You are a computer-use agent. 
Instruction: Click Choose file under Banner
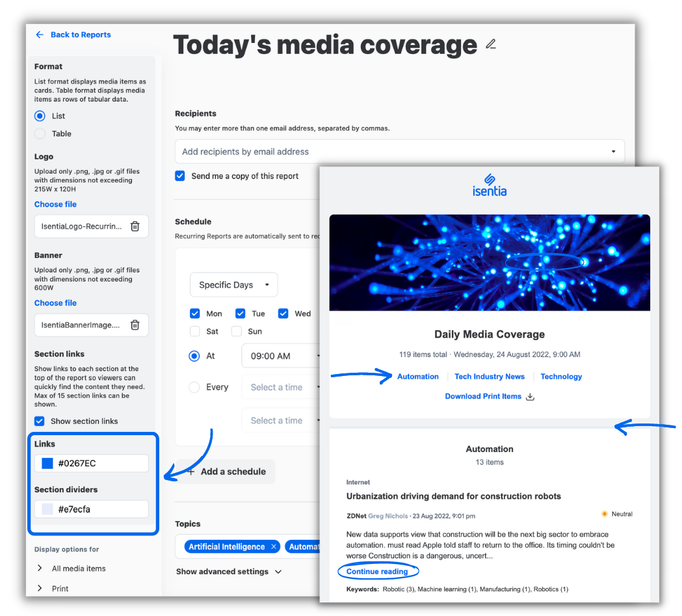click(x=55, y=302)
